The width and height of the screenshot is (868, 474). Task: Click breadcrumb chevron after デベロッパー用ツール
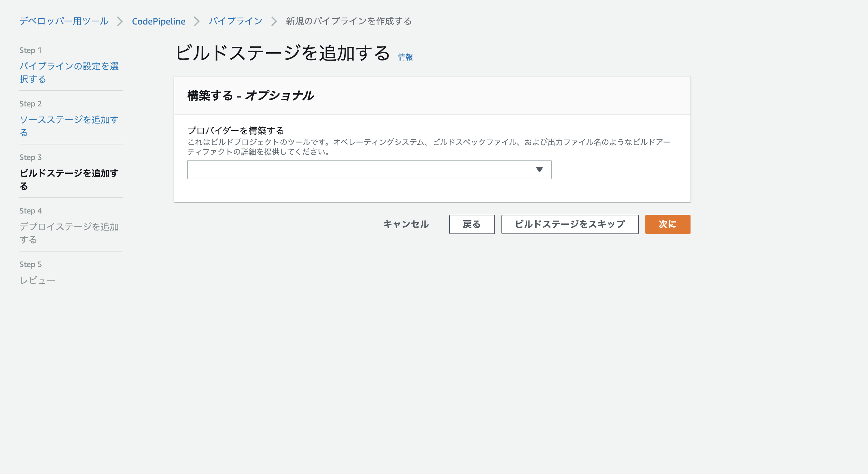pyautogui.click(x=120, y=22)
